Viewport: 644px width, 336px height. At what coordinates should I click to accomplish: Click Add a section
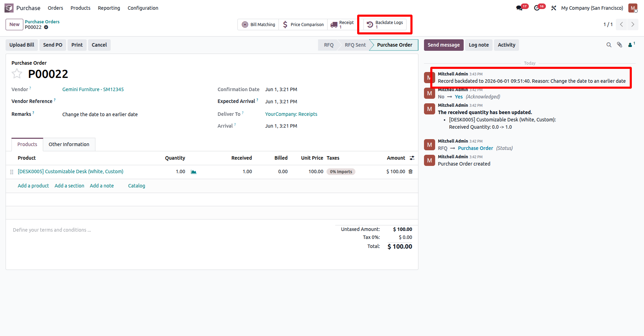[x=69, y=186]
